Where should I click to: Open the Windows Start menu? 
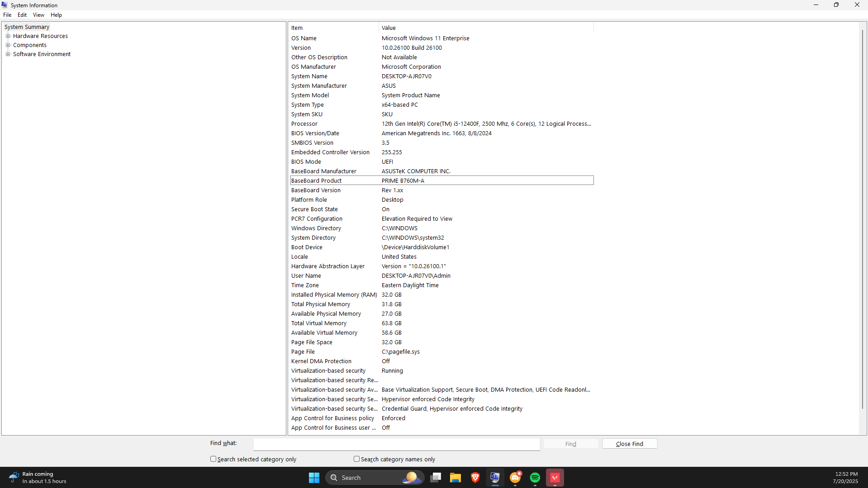(314, 478)
